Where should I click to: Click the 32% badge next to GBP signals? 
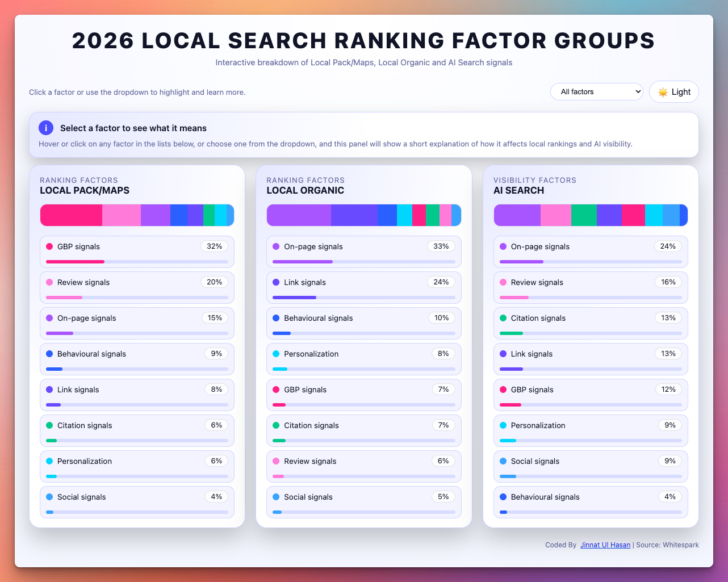(x=214, y=246)
